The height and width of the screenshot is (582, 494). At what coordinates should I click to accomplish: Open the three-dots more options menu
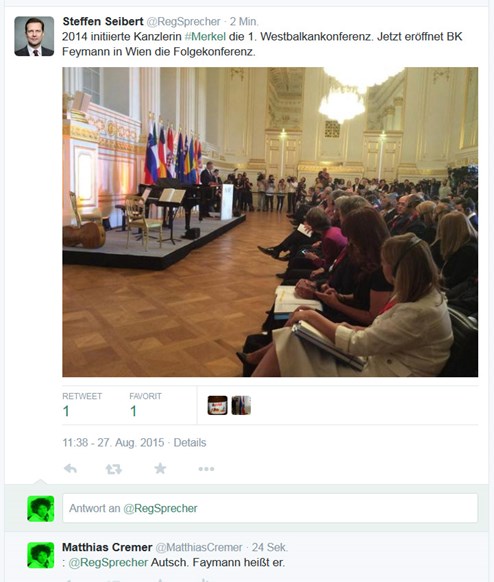click(206, 469)
